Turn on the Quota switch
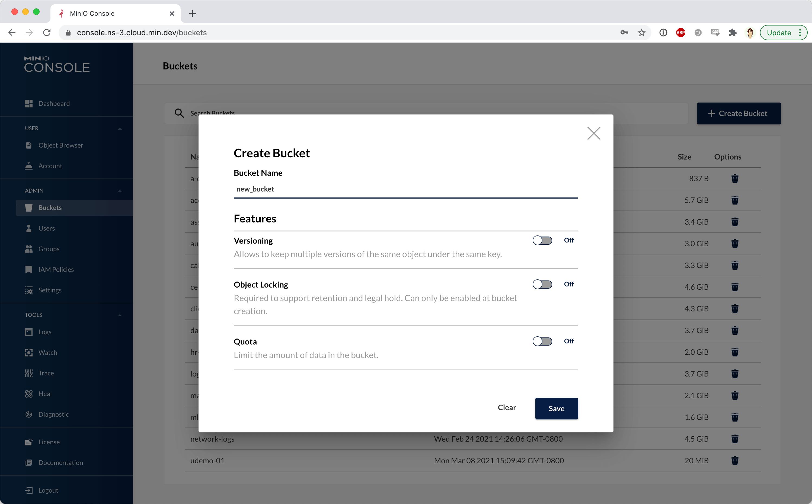 point(542,341)
